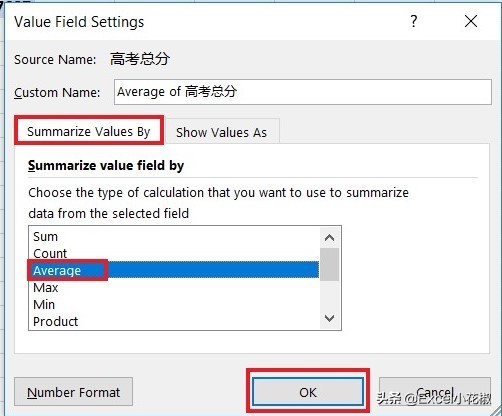The image size is (502, 416).
Task: Click the calculation list scrollbar thumb
Action: point(329,264)
